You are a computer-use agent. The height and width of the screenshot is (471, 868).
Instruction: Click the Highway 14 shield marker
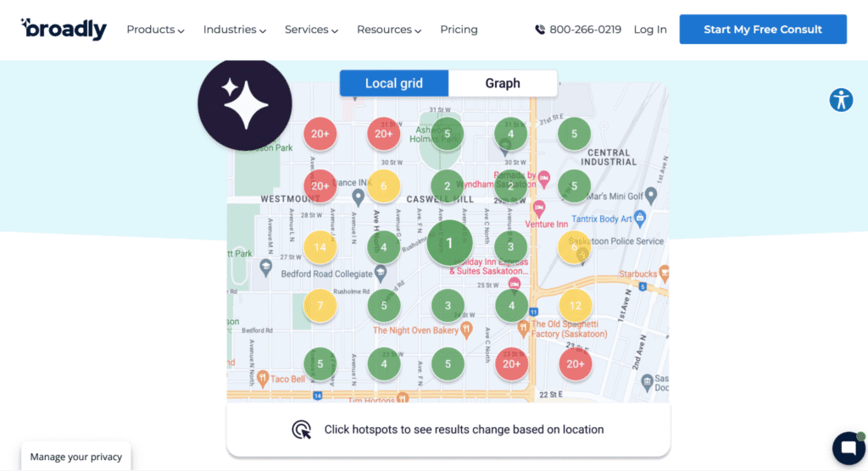(x=318, y=396)
